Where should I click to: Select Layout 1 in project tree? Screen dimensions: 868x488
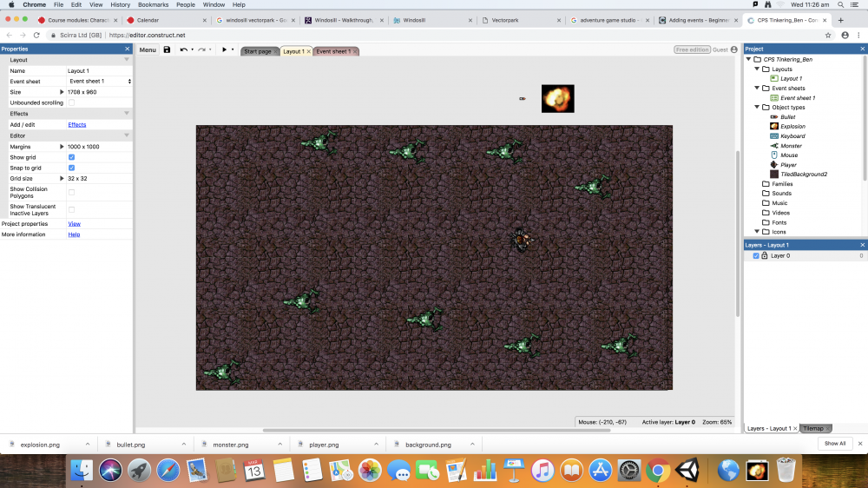point(791,79)
